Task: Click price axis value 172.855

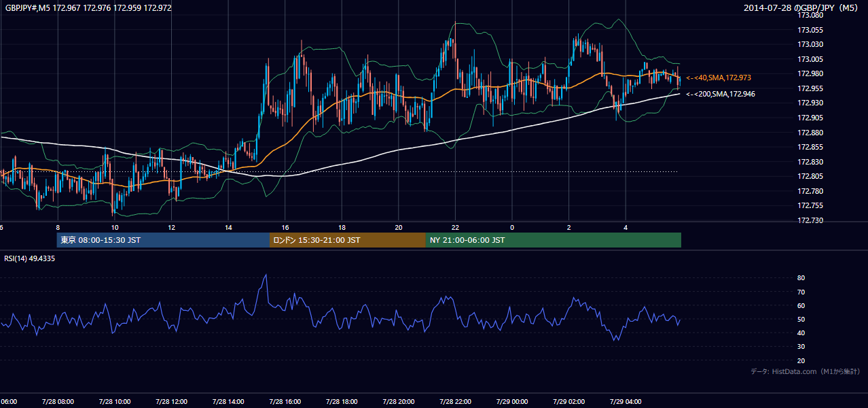Action: (810, 147)
